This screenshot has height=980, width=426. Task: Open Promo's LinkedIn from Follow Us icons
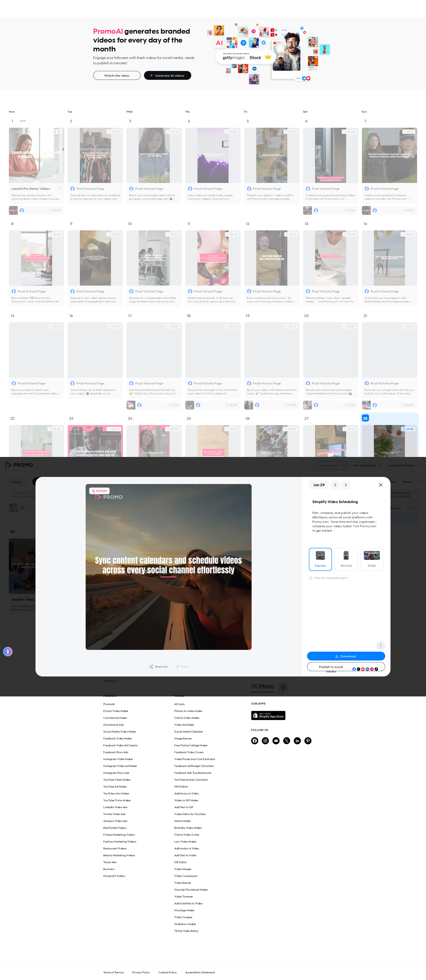pyautogui.click(x=297, y=740)
